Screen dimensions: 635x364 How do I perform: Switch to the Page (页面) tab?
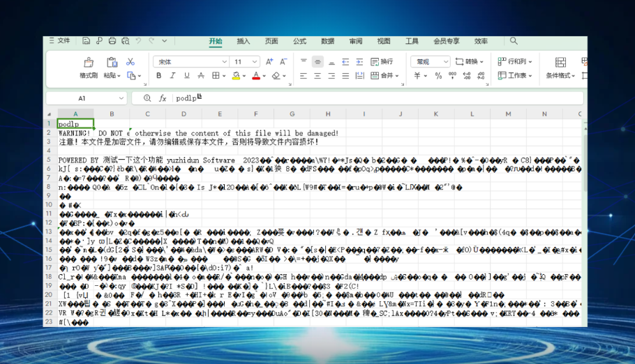(271, 41)
